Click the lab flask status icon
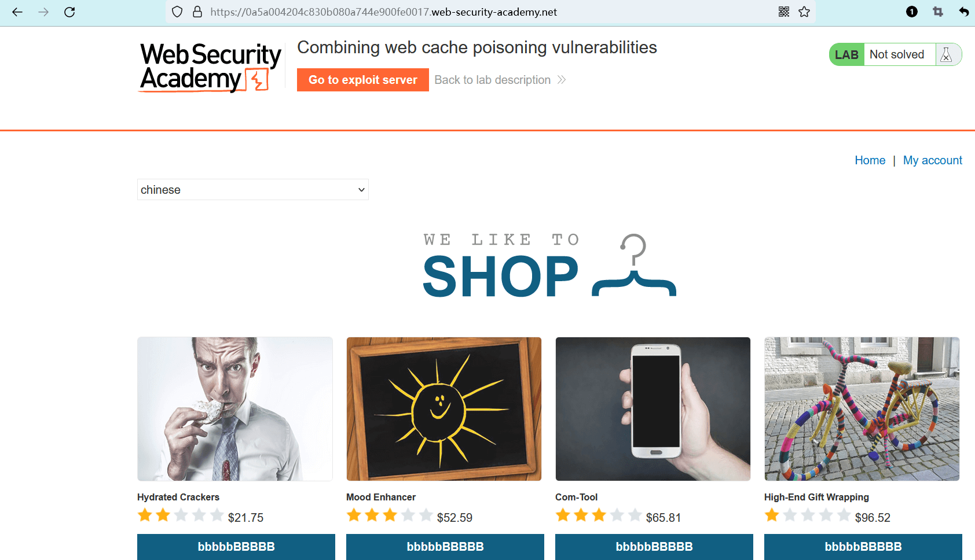This screenshot has height=560, width=975. click(x=946, y=55)
